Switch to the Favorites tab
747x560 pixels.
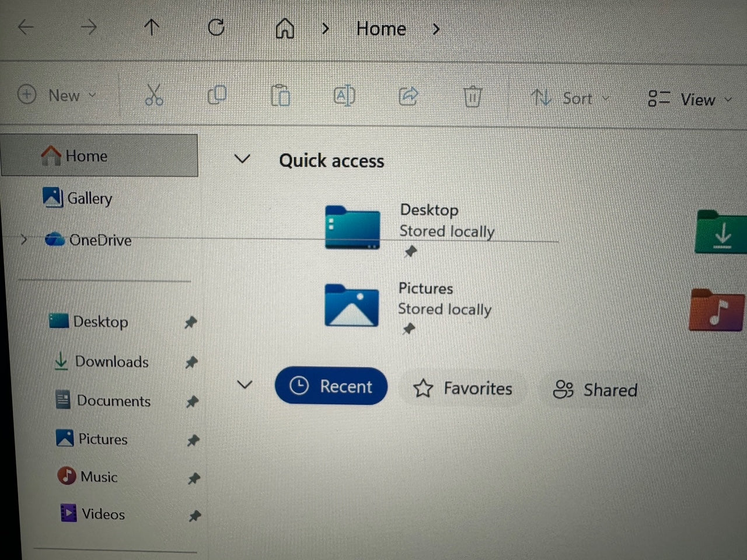pyautogui.click(x=463, y=388)
